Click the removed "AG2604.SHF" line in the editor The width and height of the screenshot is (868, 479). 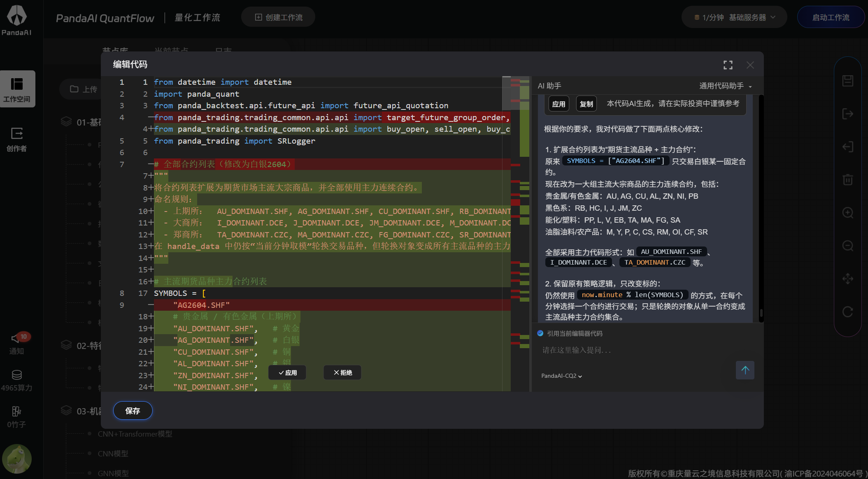202,305
